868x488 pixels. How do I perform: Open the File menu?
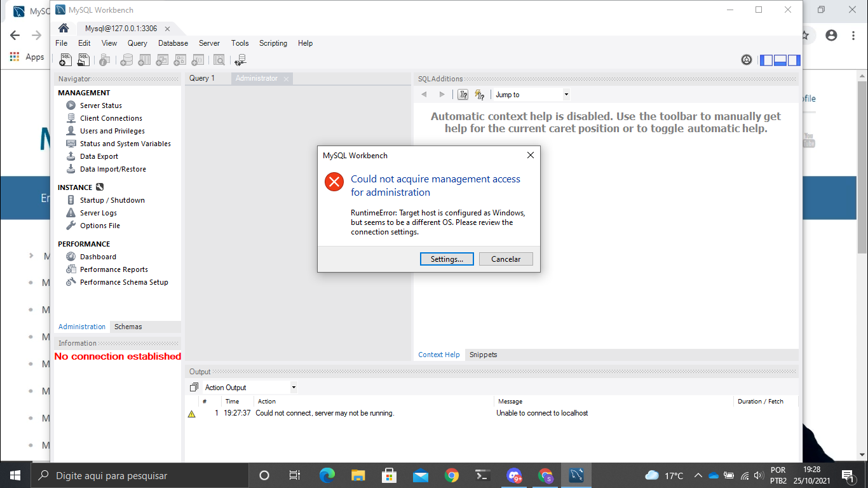[61, 43]
